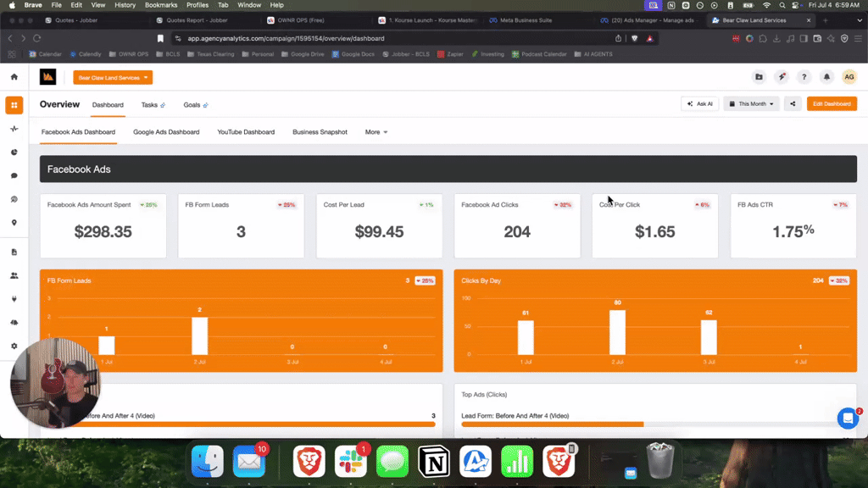The height and width of the screenshot is (488, 868).
Task: Select the bookmark icon in the address bar
Action: (160, 38)
